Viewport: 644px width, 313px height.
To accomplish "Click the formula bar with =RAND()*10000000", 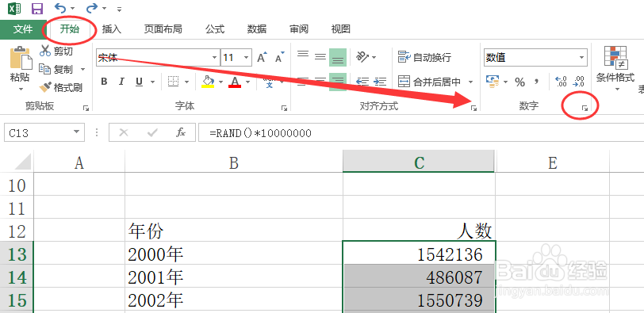I will pyautogui.click(x=421, y=133).
